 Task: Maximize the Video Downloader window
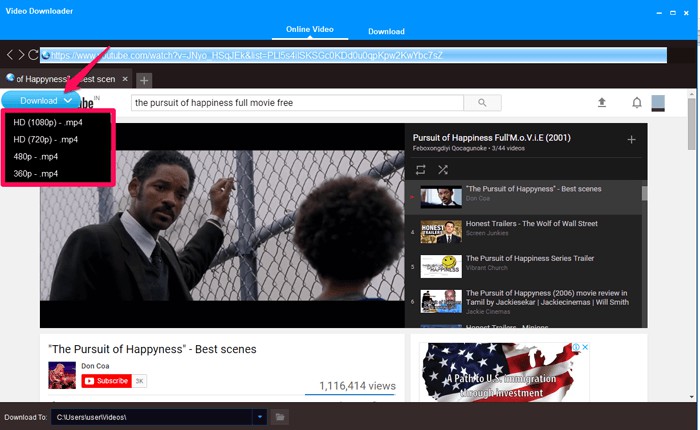[x=673, y=13]
